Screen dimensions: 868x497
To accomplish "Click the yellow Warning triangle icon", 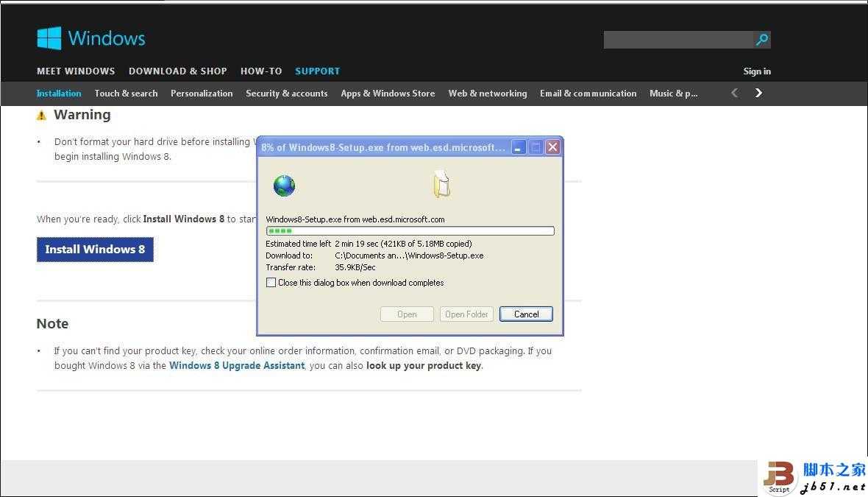I will coord(41,116).
